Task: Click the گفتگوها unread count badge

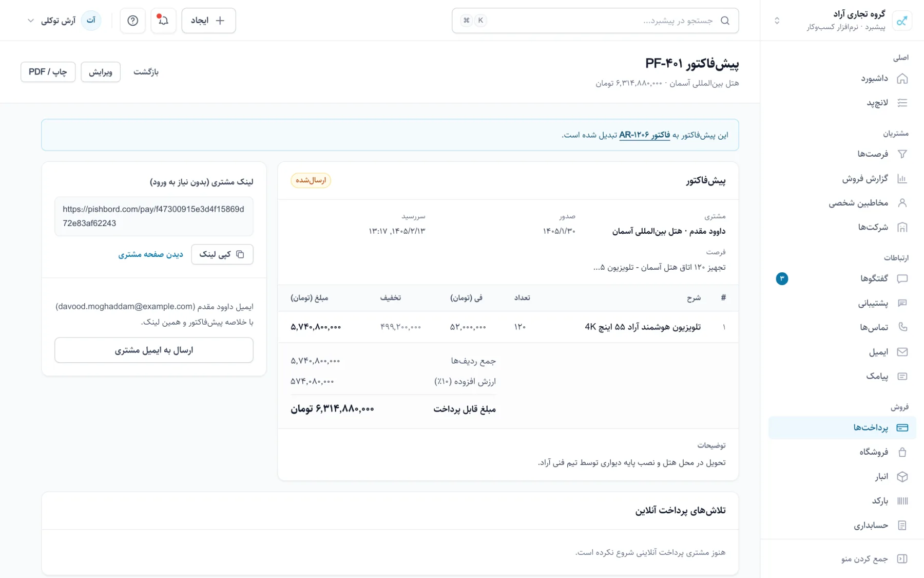Action: (x=782, y=278)
